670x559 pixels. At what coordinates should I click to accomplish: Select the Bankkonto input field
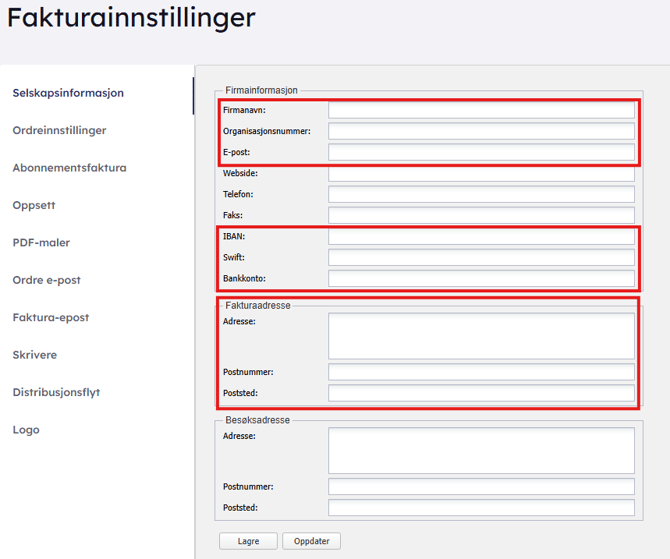click(481, 278)
